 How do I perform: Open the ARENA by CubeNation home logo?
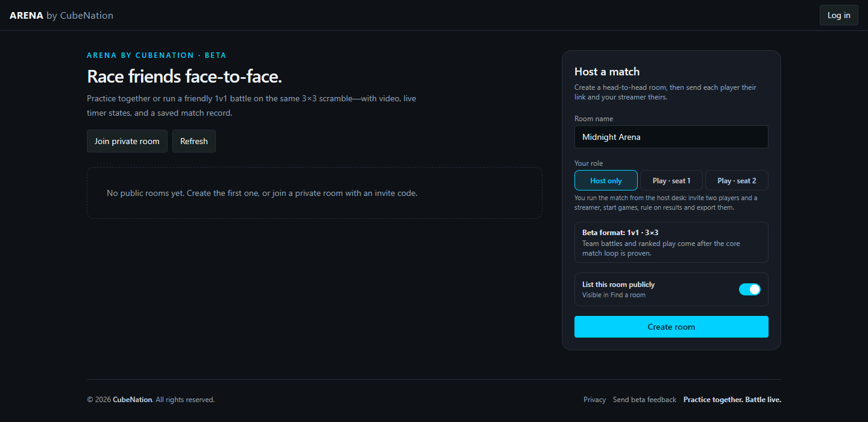61,15
